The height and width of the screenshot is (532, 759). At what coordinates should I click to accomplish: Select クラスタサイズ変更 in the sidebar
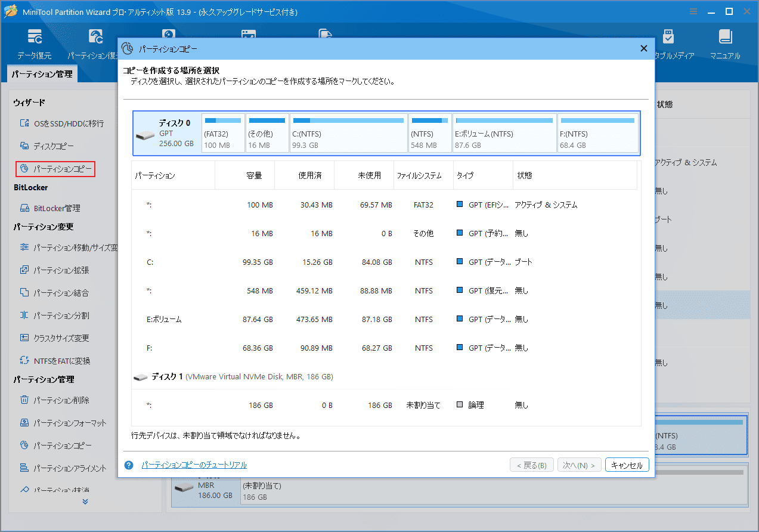pyautogui.click(x=54, y=338)
